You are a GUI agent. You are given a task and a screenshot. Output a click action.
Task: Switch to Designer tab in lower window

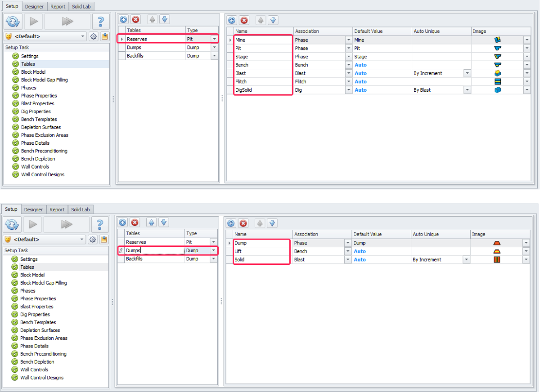(34, 209)
